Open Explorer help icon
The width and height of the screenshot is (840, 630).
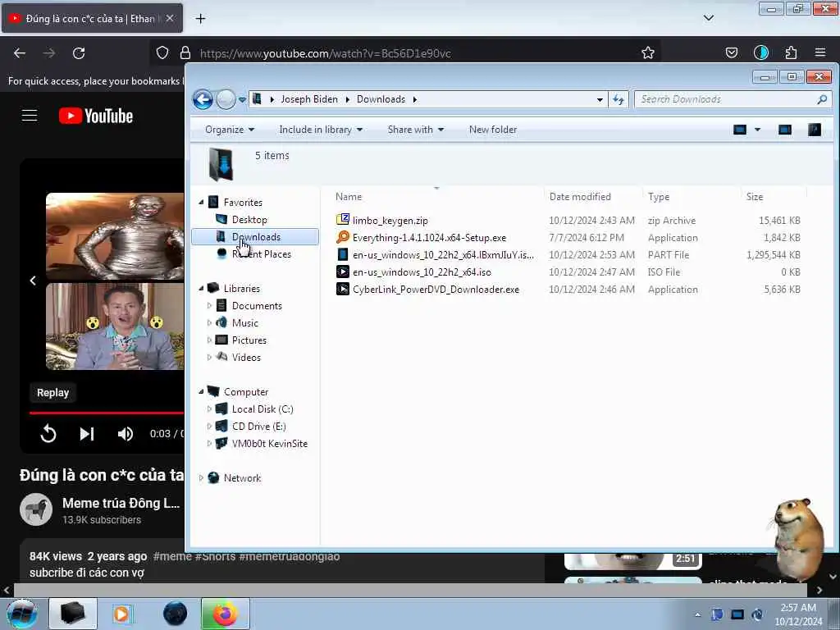pos(815,130)
